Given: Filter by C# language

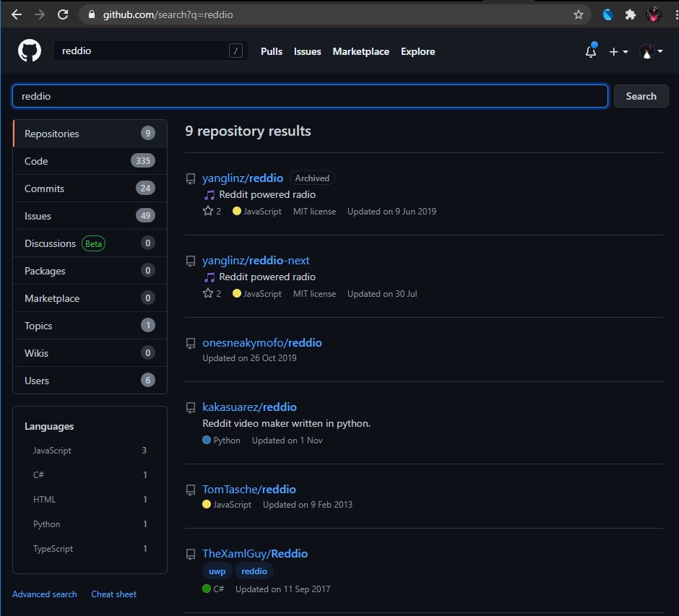Looking at the screenshot, I should pyautogui.click(x=90, y=475).
